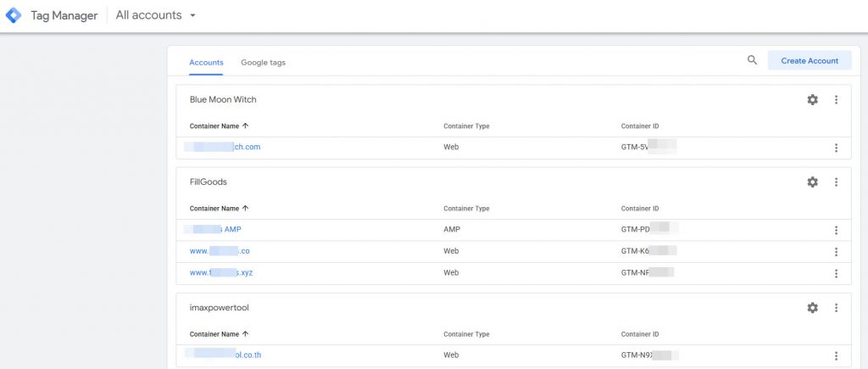Screen dimensions: 868x369
Task: Click Container Type header under Blue Moon Witch
Action: point(466,126)
